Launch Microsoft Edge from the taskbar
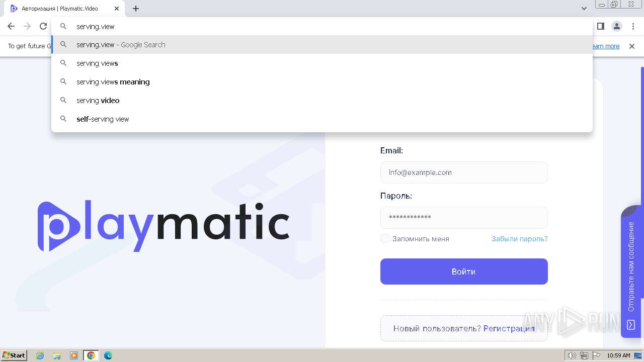644x362 pixels. click(x=108, y=355)
